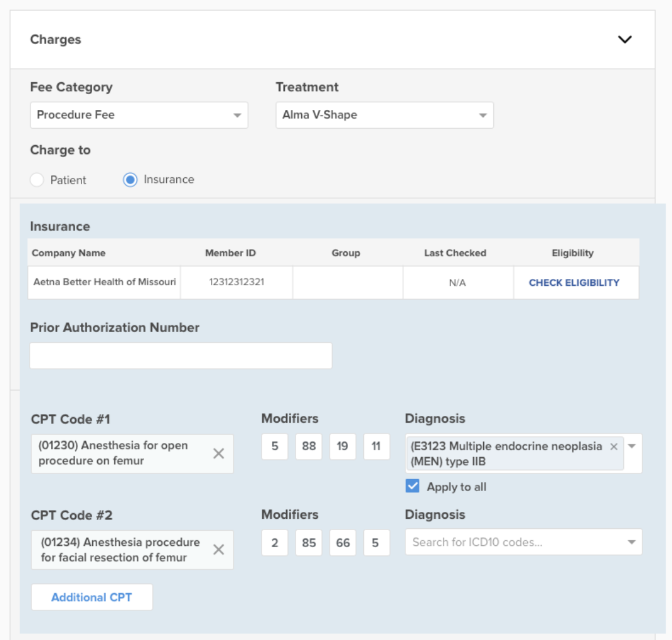Image resolution: width=672 pixels, height=640 pixels.
Task: Click the Eligibility column header
Action: pos(573,253)
